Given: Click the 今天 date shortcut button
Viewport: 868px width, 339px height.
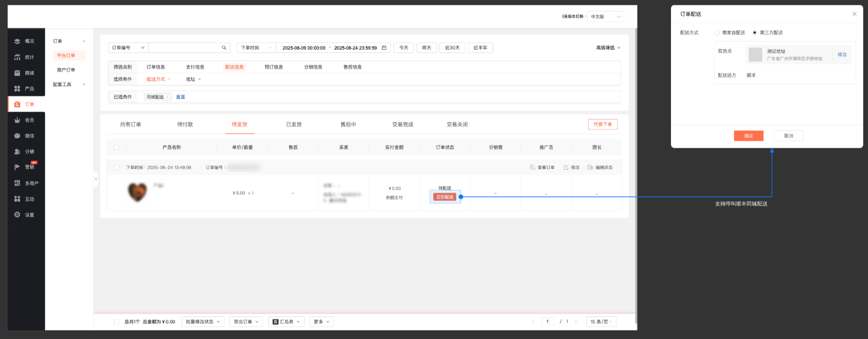Looking at the screenshot, I should tap(404, 48).
